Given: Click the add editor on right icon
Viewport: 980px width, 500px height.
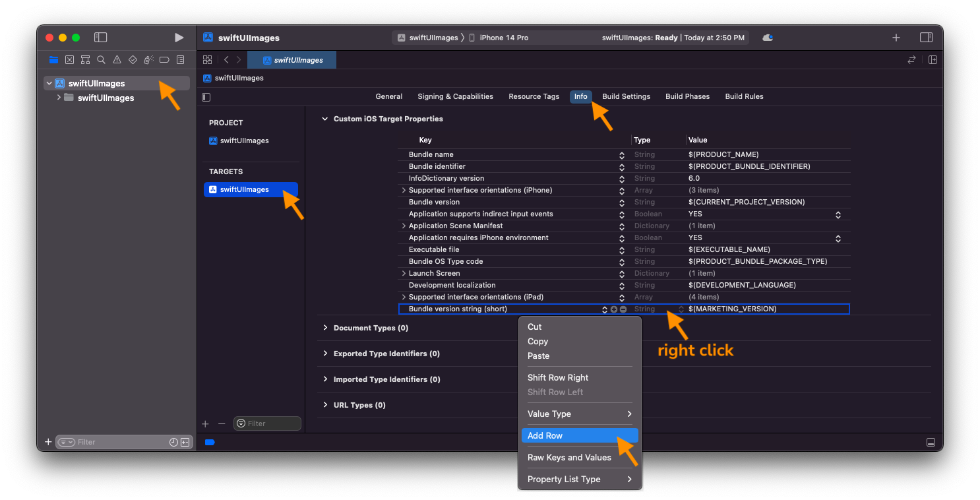Looking at the screenshot, I should (933, 59).
